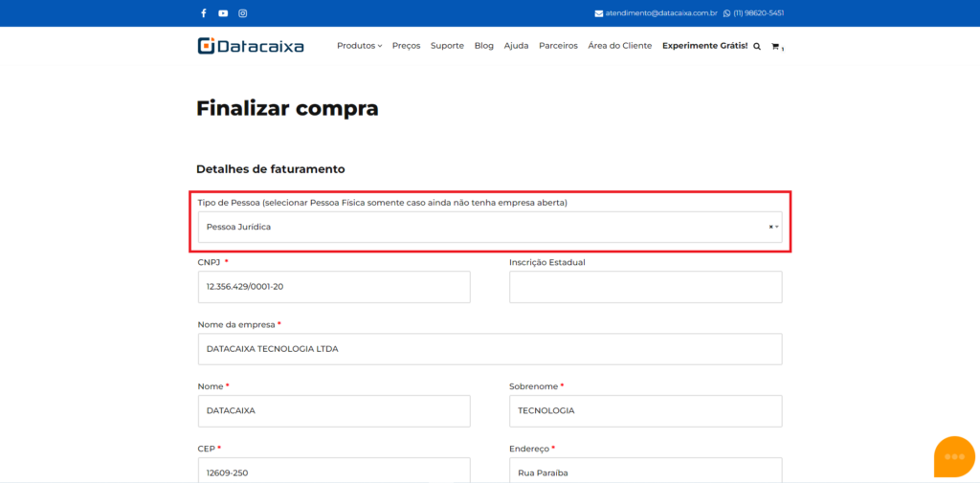Image resolution: width=980 pixels, height=483 pixels.
Task: Go to the homepage via Datacaixa logo
Action: click(251, 46)
